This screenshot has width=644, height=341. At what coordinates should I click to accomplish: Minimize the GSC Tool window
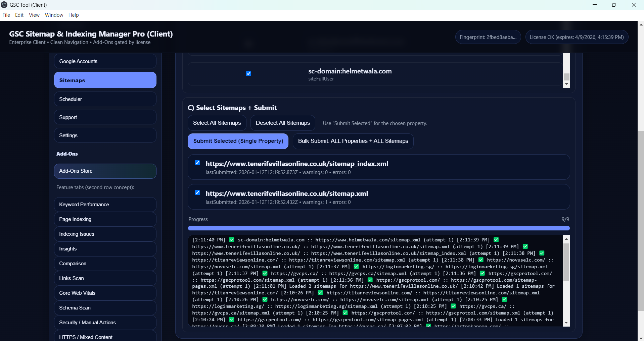tap(595, 5)
